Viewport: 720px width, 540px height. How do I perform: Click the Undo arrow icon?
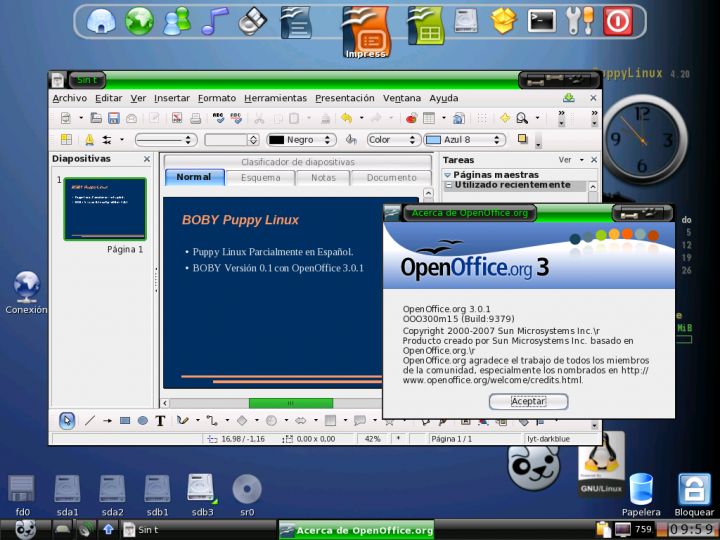click(346, 118)
